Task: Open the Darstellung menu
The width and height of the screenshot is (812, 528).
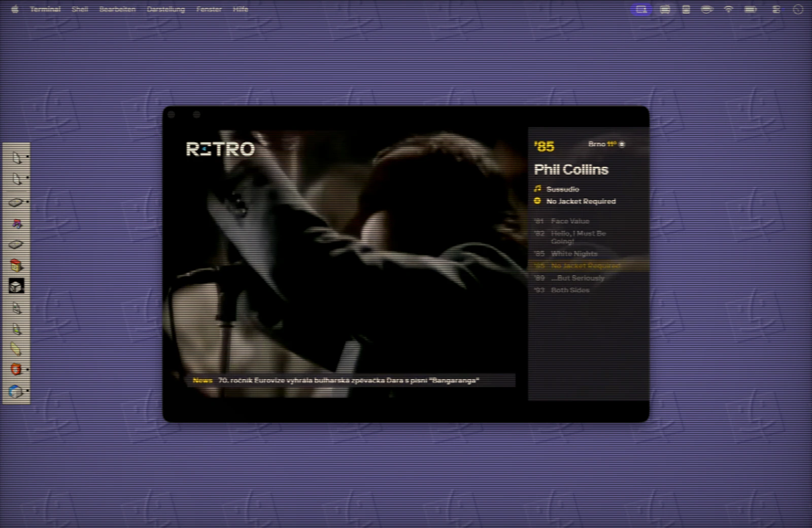Action: 165,9
